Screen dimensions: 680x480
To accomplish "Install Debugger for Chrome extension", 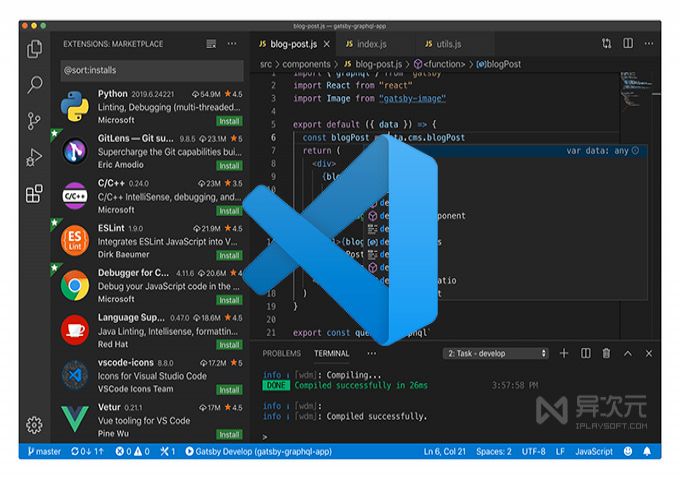I will click(229, 300).
